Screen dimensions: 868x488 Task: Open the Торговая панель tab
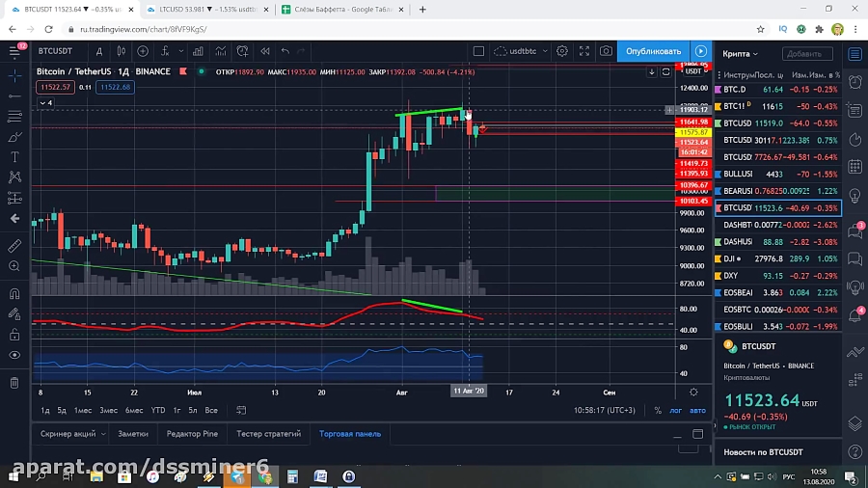(x=350, y=434)
